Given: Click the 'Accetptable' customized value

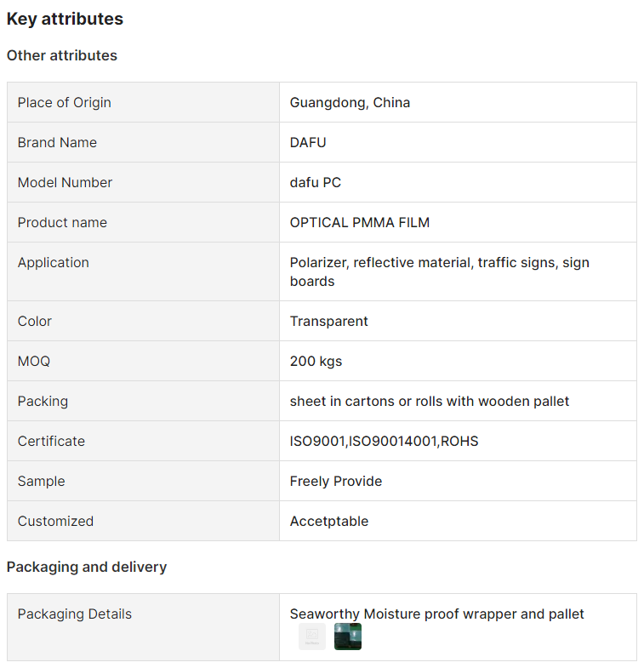Looking at the screenshot, I should click(x=329, y=521).
